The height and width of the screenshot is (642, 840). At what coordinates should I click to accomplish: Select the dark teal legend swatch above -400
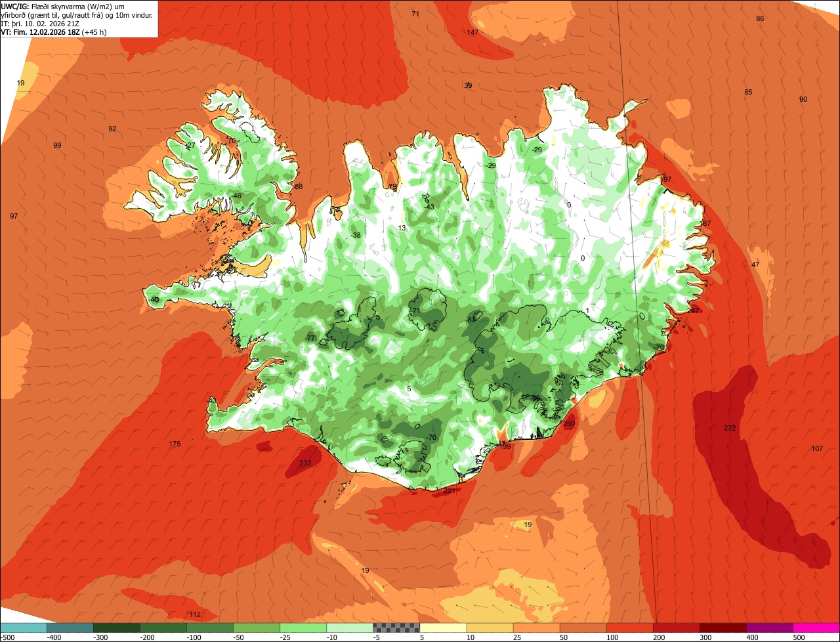(70, 628)
